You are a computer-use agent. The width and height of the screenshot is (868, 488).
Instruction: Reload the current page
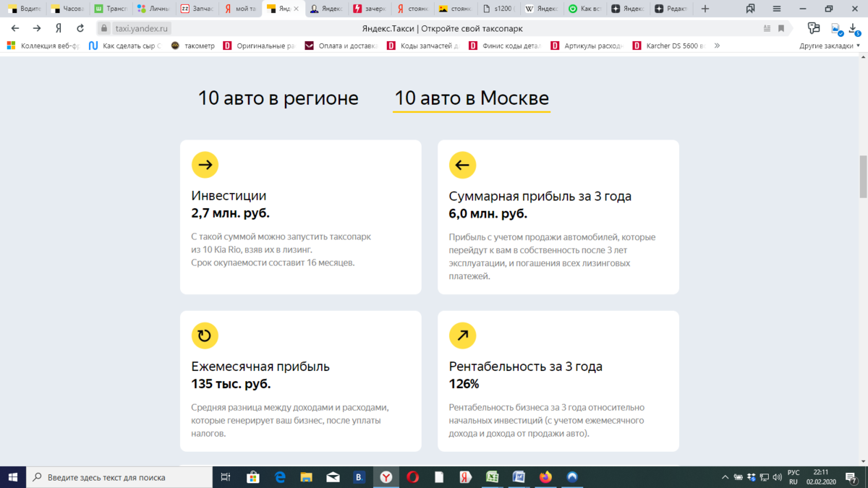pyautogui.click(x=80, y=28)
